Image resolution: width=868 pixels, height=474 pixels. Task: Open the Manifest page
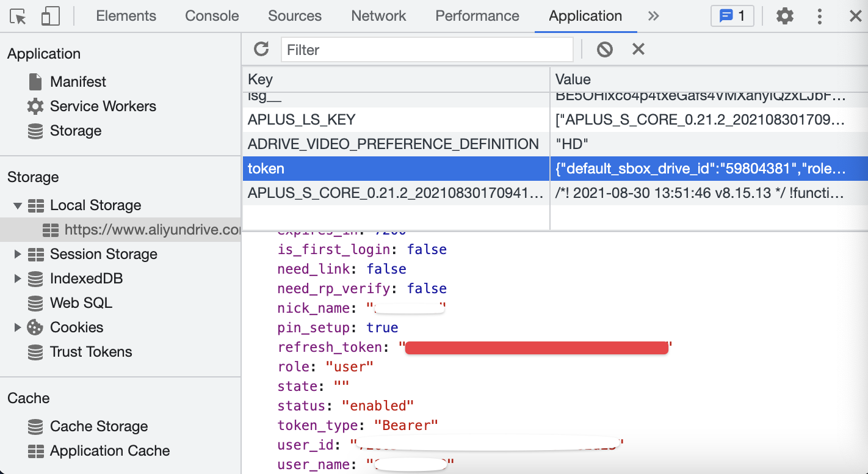coord(78,81)
